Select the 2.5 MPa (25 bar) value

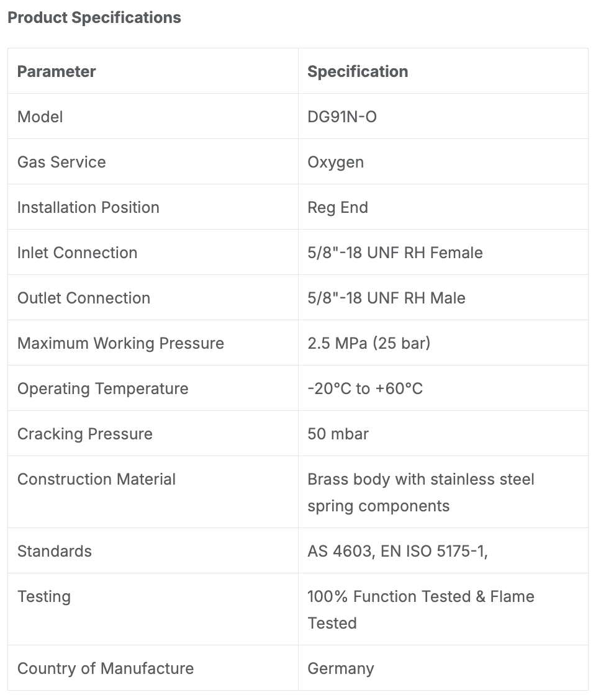click(x=369, y=343)
